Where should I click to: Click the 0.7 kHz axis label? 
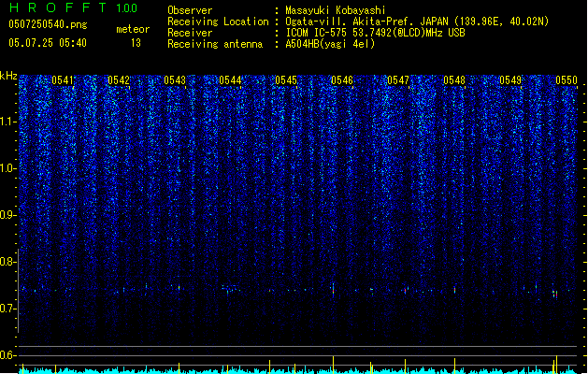tap(8, 309)
